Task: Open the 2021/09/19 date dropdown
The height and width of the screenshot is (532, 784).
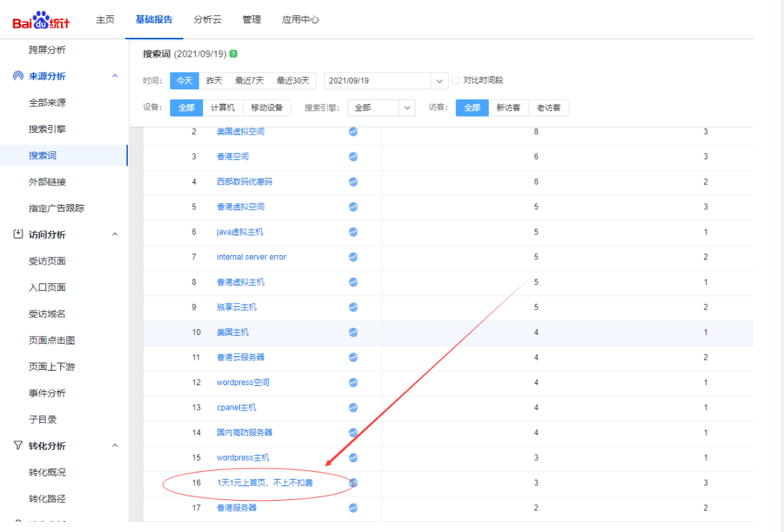Action: (x=441, y=81)
